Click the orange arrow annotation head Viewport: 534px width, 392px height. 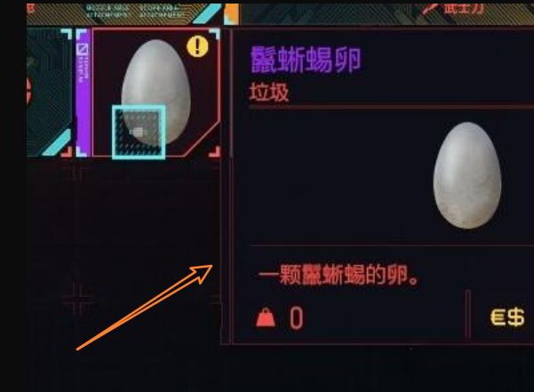(x=202, y=274)
